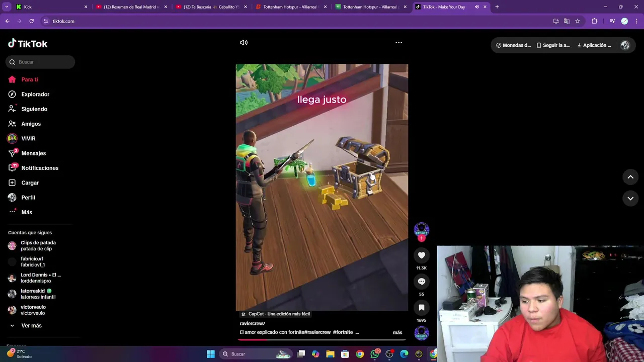The width and height of the screenshot is (644, 362).
Task: Bookmark this page with star
Action: [578, 21]
